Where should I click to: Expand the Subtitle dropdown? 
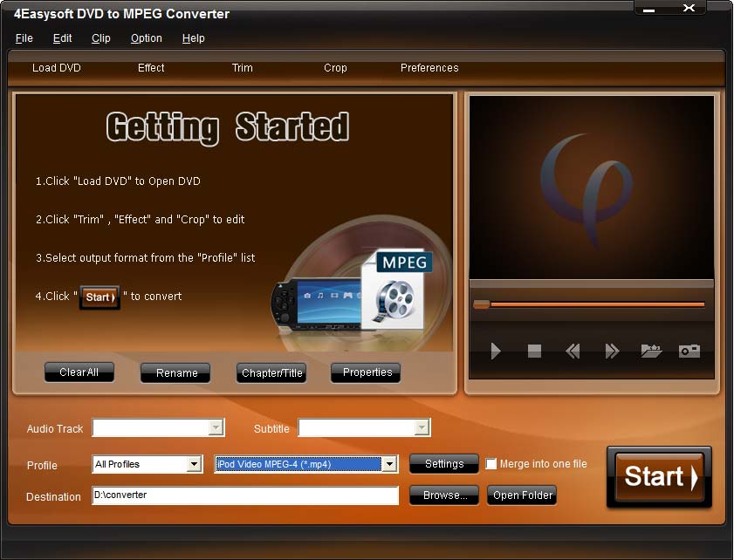tap(422, 427)
